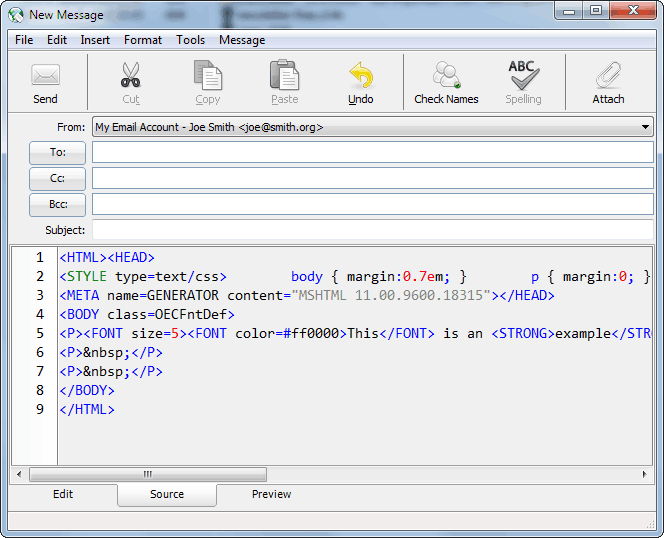
Task: Click the scroll right arrow
Action: [645, 474]
